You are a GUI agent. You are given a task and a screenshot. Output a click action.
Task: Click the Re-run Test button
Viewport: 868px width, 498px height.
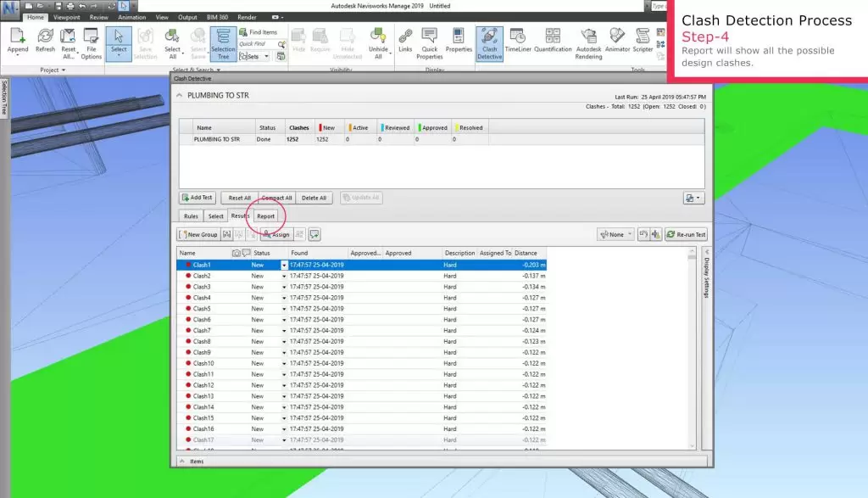(x=686, y=234)
